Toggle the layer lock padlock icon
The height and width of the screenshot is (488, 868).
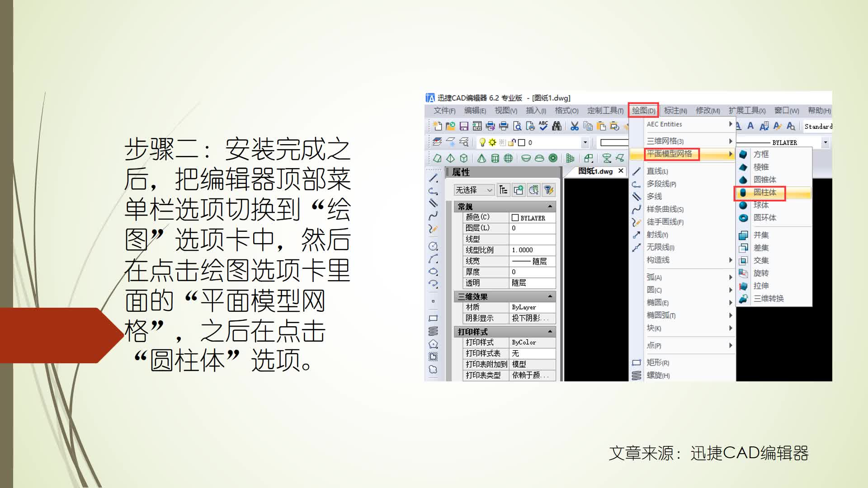(511, 142)
